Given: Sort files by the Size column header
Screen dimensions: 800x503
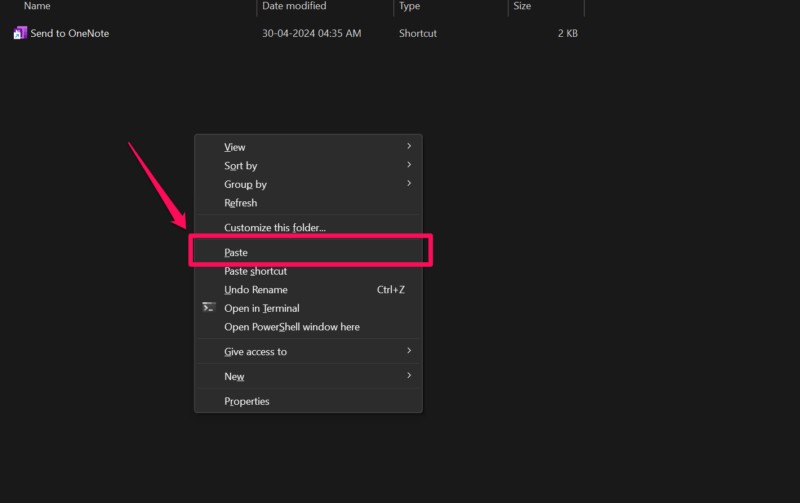Looking at the screenshot, I should click(x=522, y=6).
